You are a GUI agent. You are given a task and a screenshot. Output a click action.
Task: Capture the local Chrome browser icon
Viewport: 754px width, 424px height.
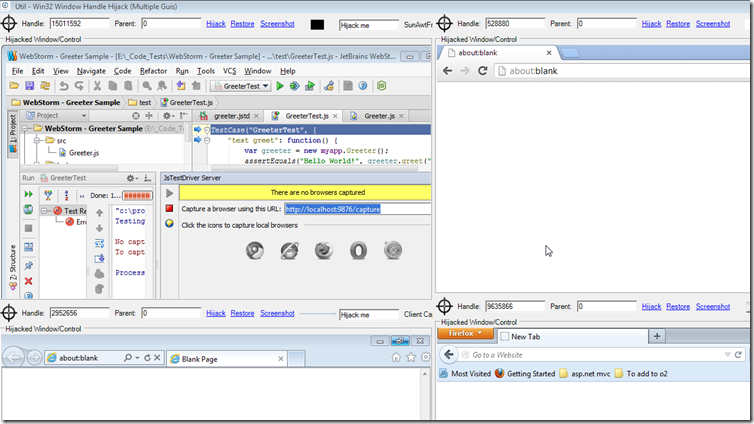click(255, 250)
